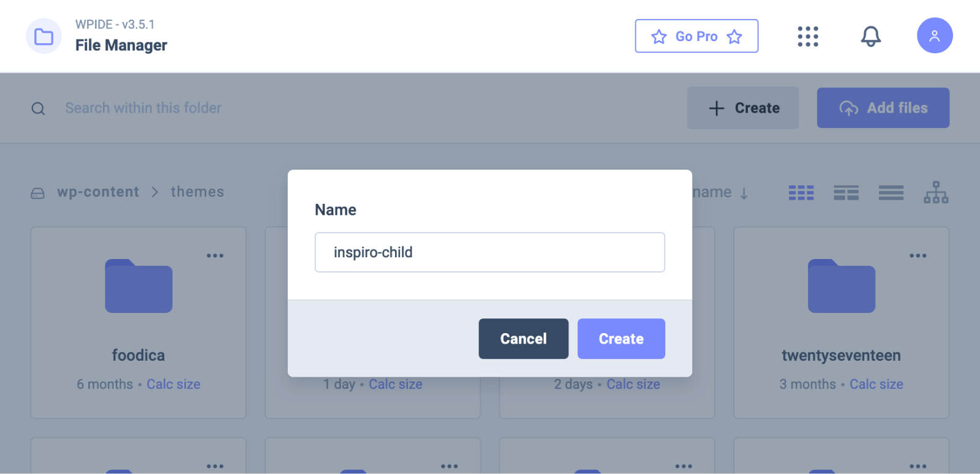980x474 pixels.
Task: Click the search magnifier icon
Action: 38,108
